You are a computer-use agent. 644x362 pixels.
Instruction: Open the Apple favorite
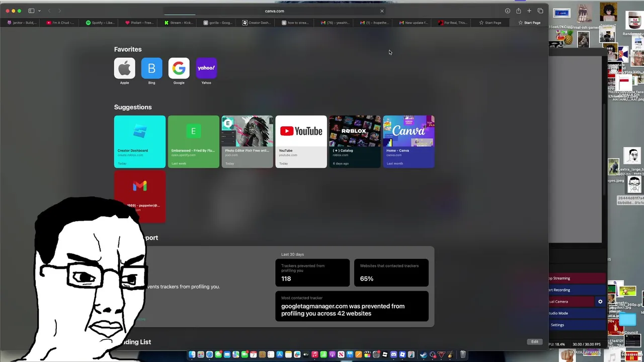[x=124, y=68]
